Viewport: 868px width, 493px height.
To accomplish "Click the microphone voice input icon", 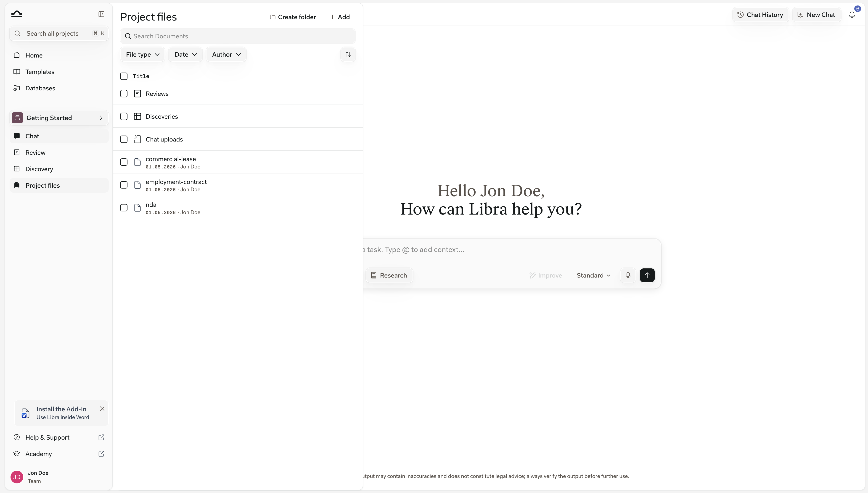I will tap(628, 275).
